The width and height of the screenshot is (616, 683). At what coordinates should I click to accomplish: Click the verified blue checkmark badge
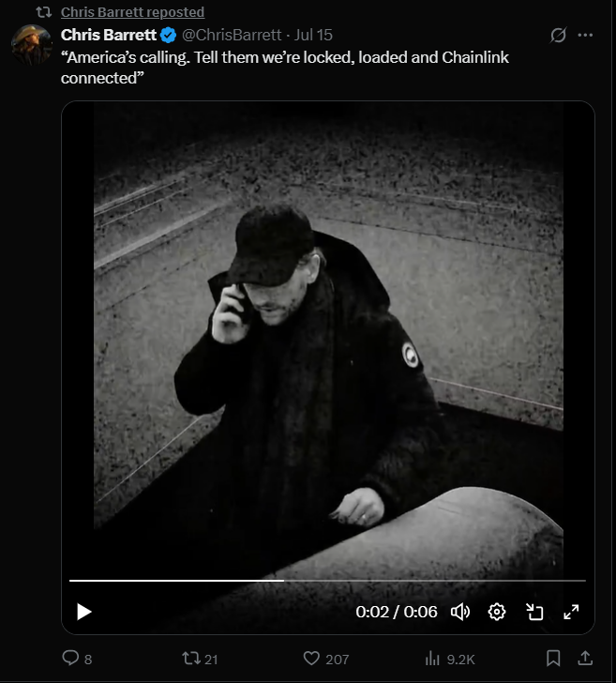point(168,36)
